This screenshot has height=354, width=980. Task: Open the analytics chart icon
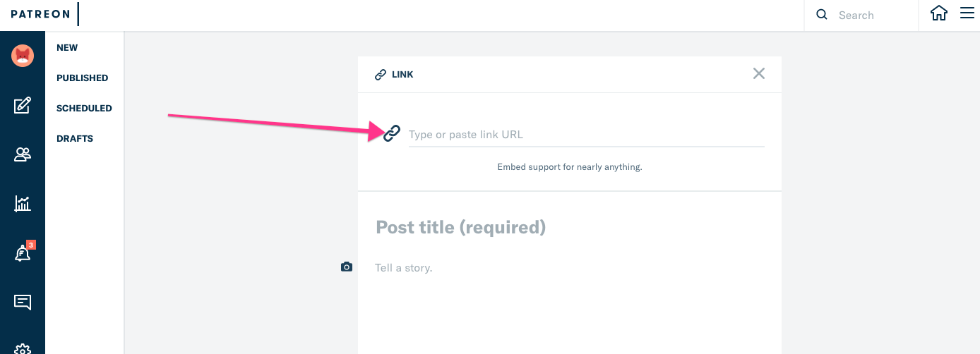click(x=23, y=204)
